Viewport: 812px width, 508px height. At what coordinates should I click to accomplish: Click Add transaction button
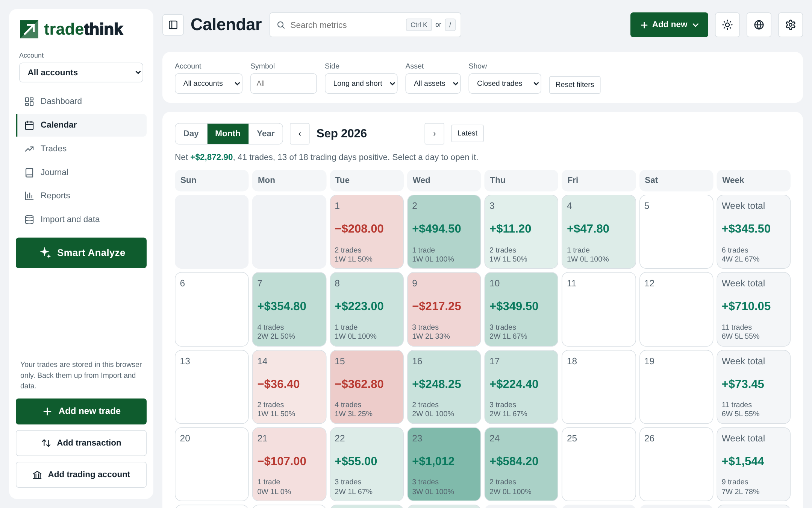(81, 443)
